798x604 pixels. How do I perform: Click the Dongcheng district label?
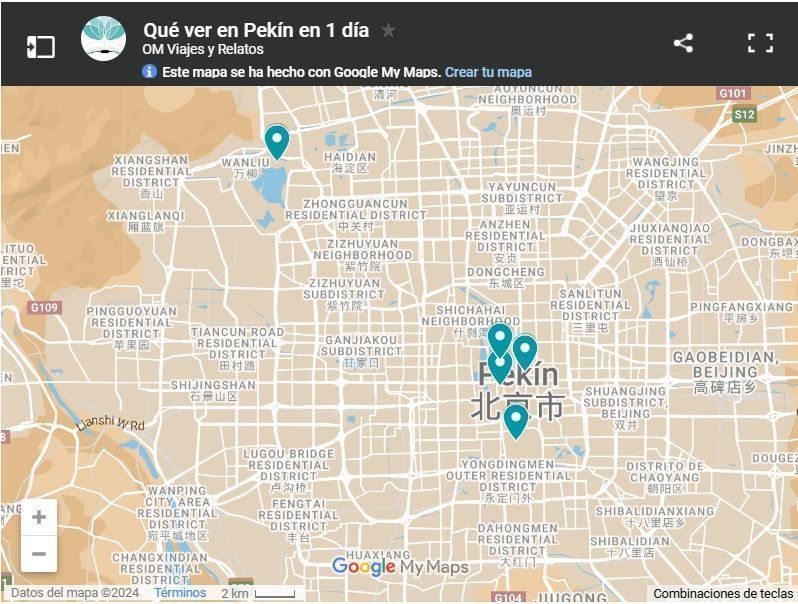[506, 277]
